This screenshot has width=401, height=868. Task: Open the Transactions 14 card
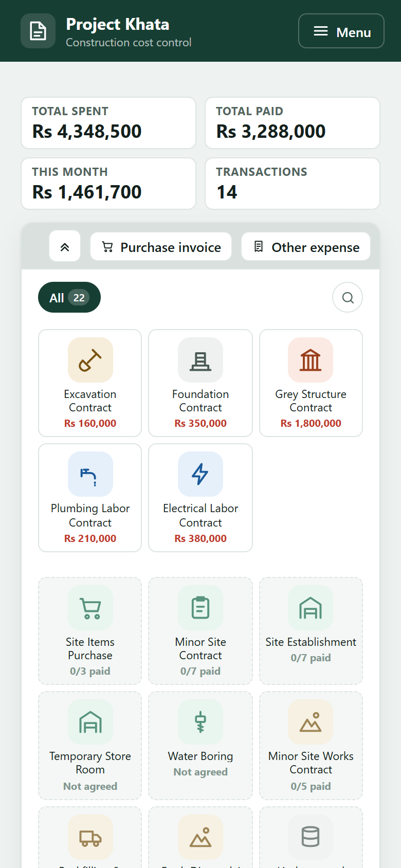pos(293,184)
